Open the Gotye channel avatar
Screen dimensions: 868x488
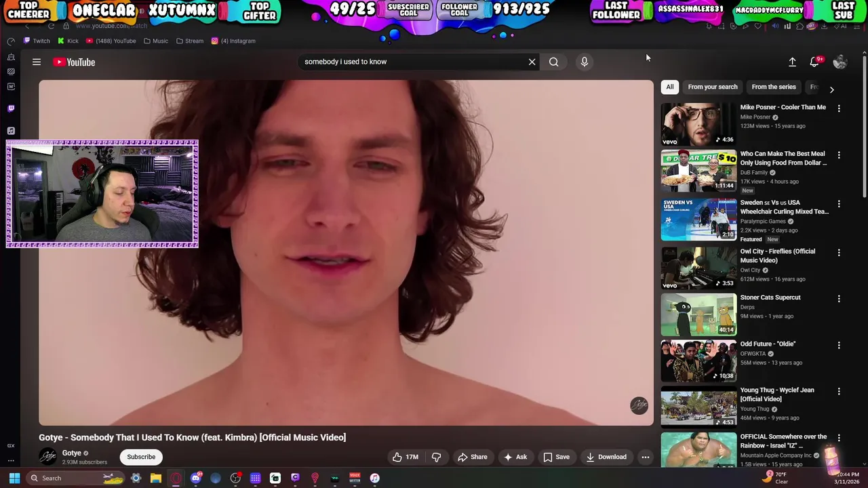(47, 457)
